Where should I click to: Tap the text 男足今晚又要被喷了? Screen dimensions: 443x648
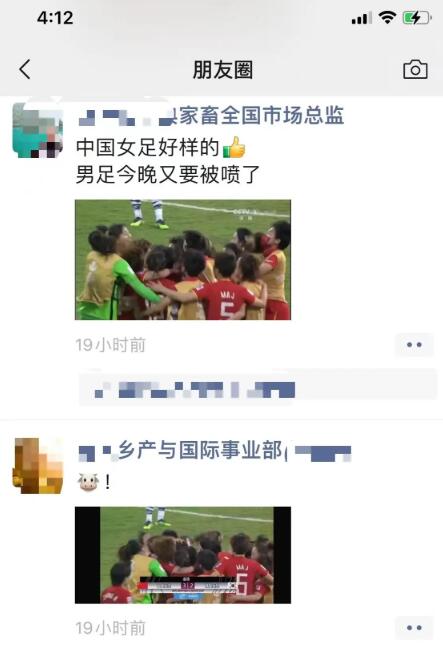(168, 174)
